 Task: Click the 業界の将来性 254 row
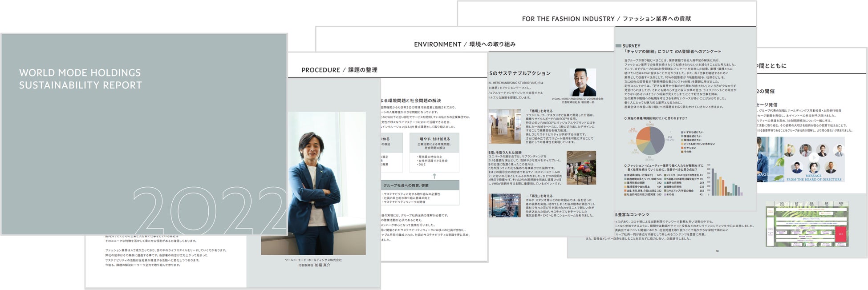tap(685, 183)
